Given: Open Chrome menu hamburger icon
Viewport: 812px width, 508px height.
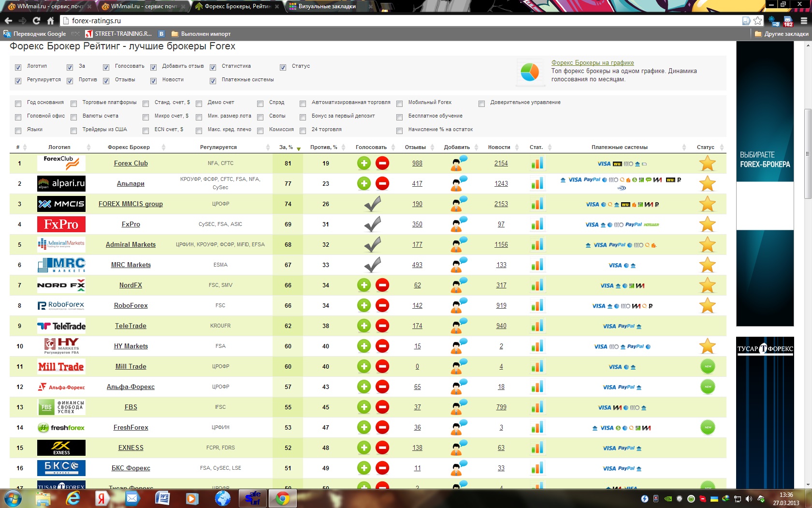Looking at the screenshot, I should pos(804,20).
